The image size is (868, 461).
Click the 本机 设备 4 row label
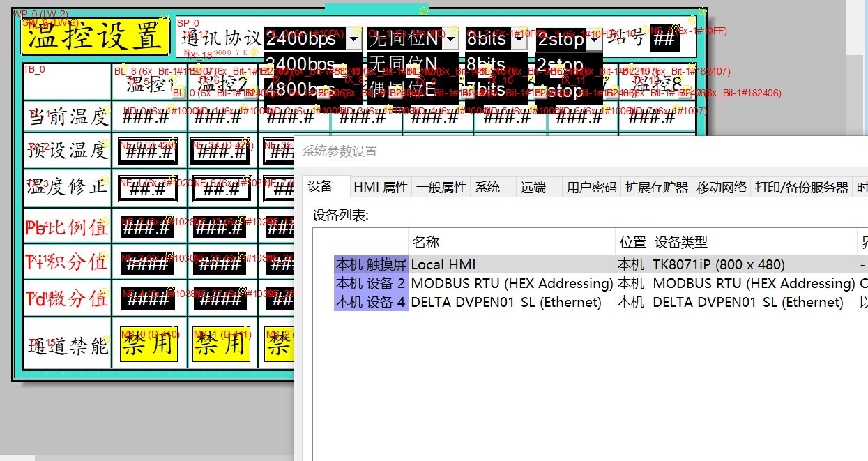click(x=370, y=303)
